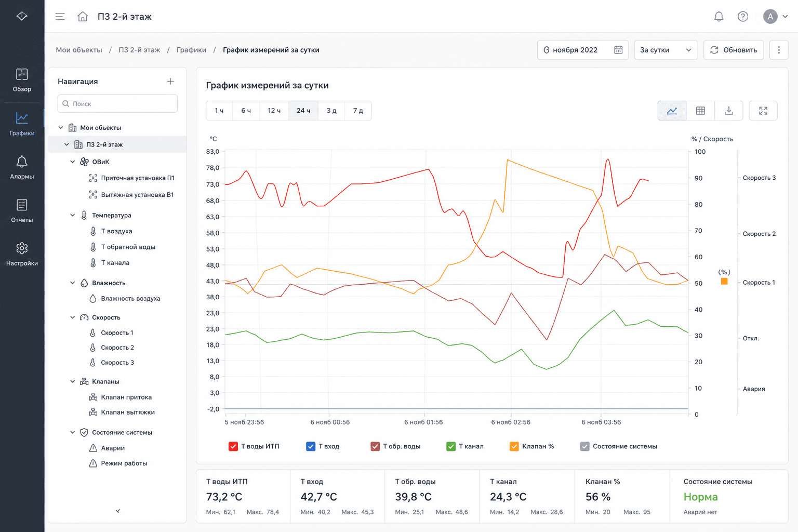Toggle the hamburger menu icon
This screenshot has width=798, height=532.
click(x=60, y=17)
